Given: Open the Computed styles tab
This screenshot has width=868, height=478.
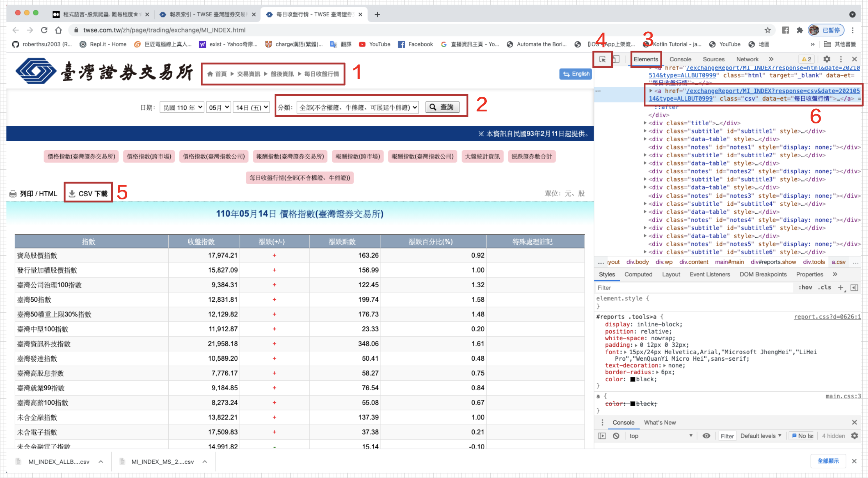Looking at the screenshot, I should [638, 274].
